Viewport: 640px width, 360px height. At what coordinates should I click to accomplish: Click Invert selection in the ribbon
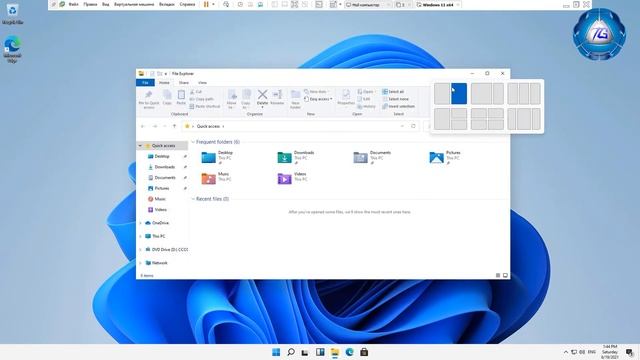(x=398, y=106)
